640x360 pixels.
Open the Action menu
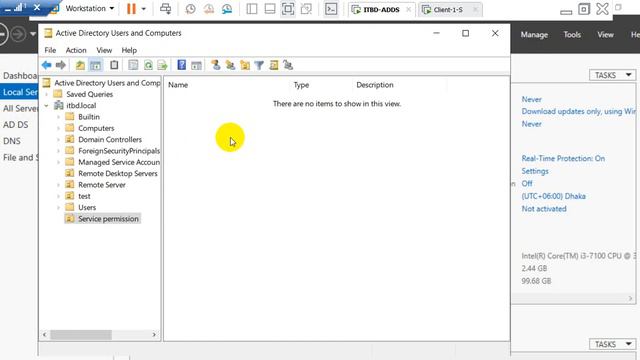[x=76, y=50]
